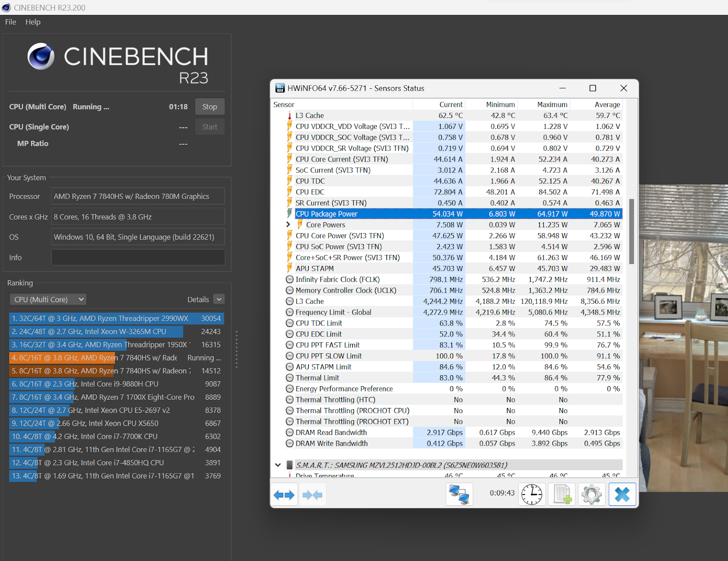The image size is (728, 561).
Task: Select Threadripper 2990WX ranking bar
Action: (x=116, y=318)
